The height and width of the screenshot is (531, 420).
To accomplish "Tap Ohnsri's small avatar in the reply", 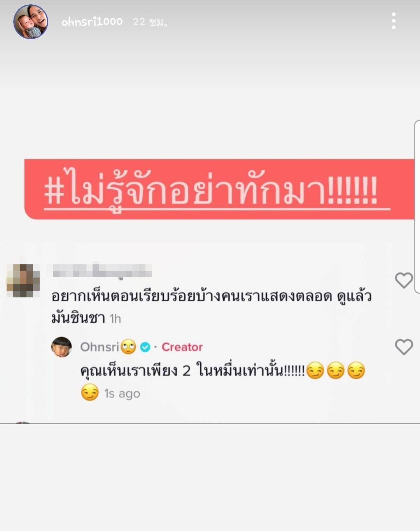I will point(61,347).
